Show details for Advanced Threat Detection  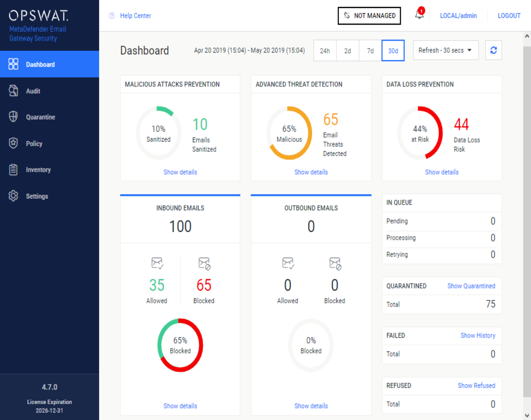point(311,172)
